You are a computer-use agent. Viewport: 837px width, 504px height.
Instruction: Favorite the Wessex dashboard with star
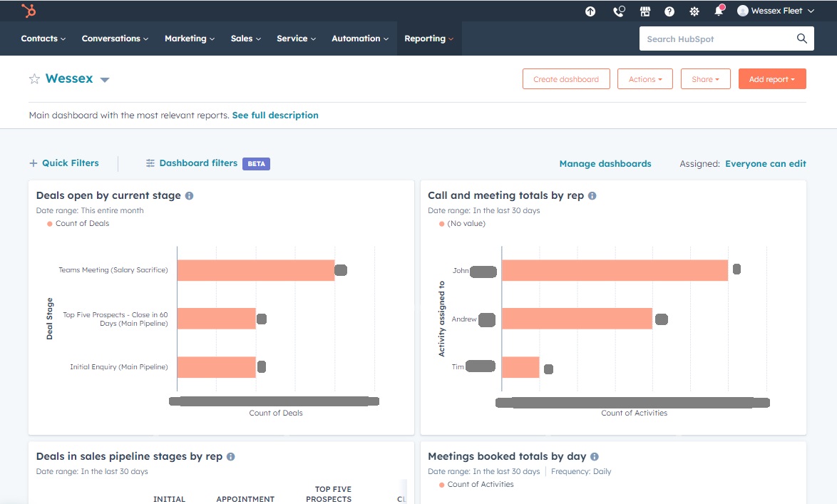coord(34,79)
